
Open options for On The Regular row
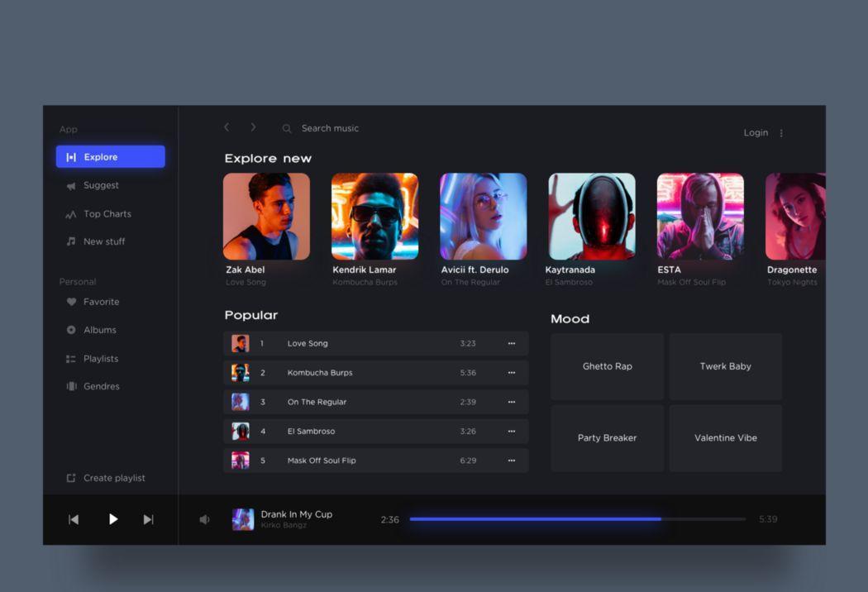tap(512, 402)
